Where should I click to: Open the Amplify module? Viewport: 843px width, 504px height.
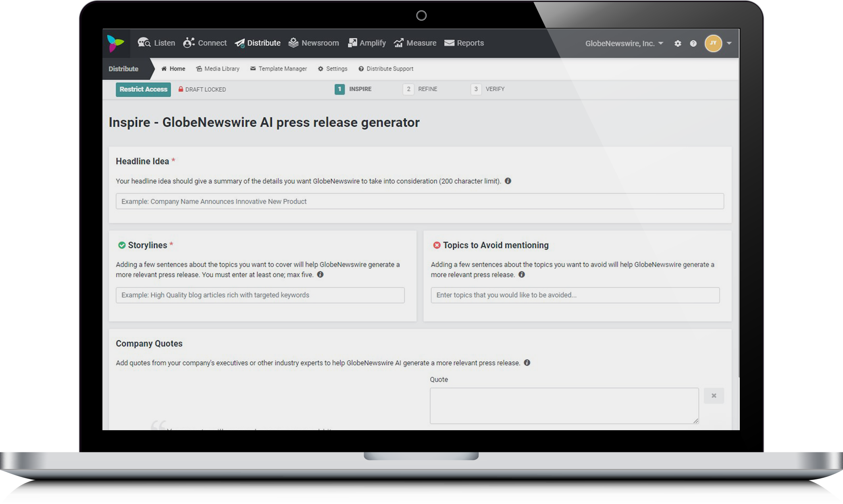(367, 43)
